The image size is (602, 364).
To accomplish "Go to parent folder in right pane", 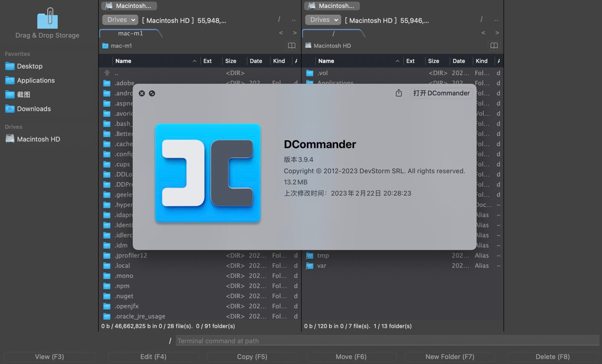I will point(496,20).
